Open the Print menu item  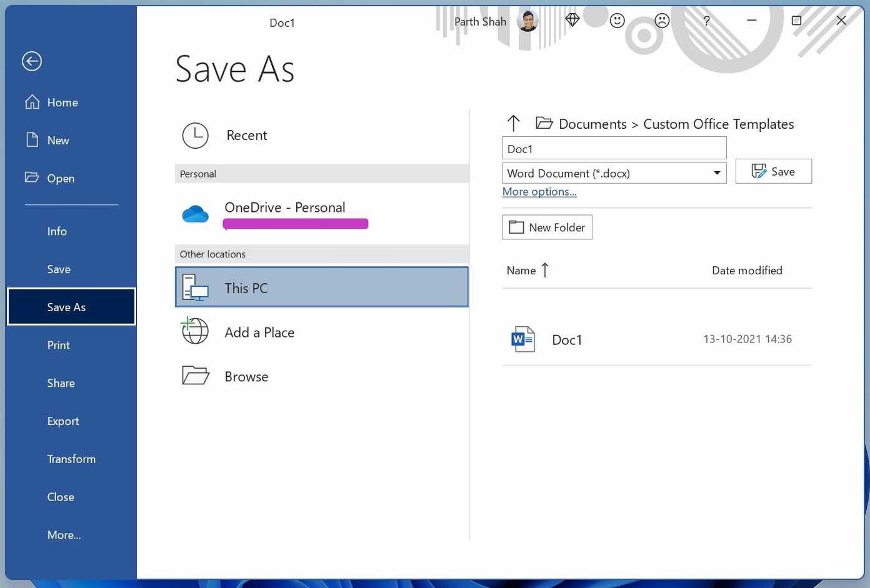59,345
